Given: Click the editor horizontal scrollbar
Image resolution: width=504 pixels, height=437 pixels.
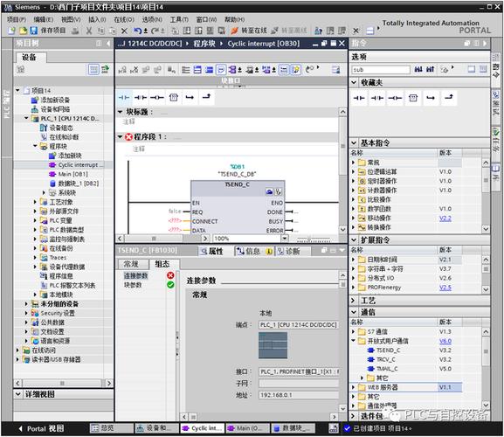Looking at the screenshot, I should (163, 239).
